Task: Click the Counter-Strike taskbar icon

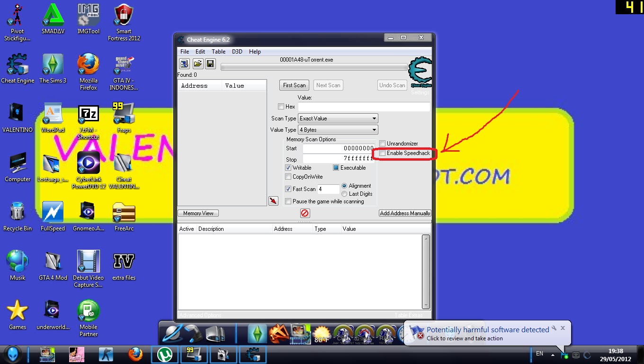Action: point(106,355)
